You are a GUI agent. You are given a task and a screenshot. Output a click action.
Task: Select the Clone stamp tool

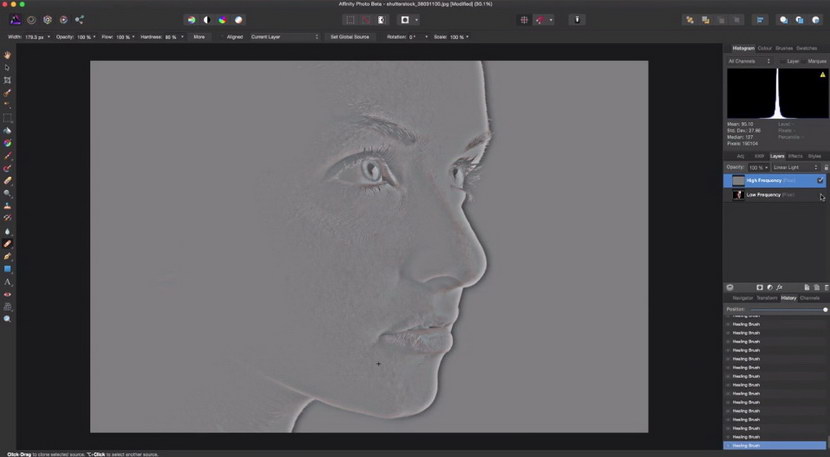pos(7,206)
